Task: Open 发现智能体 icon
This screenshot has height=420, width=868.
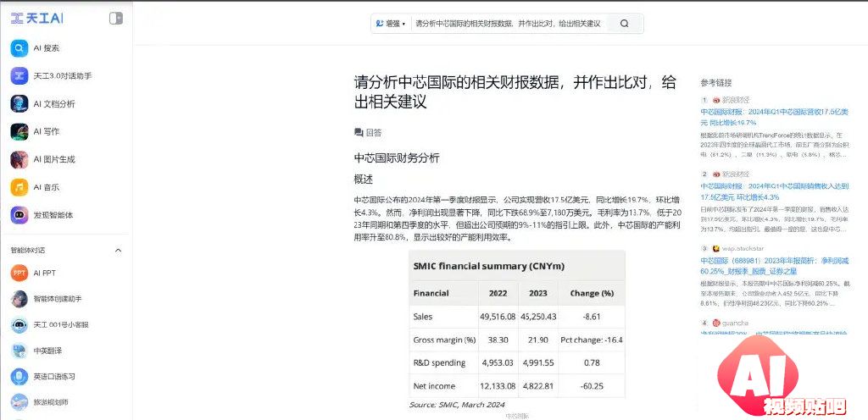Action: click(19, 215)
